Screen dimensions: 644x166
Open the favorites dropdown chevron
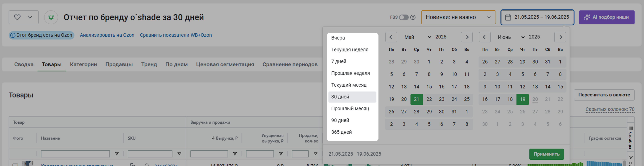coord(30,17)
